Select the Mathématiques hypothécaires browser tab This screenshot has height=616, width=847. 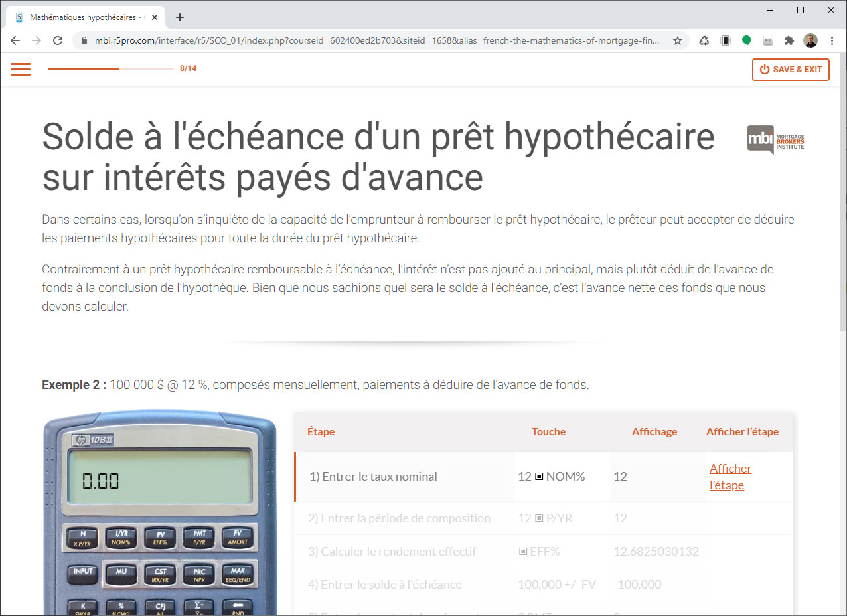point(83,17)
